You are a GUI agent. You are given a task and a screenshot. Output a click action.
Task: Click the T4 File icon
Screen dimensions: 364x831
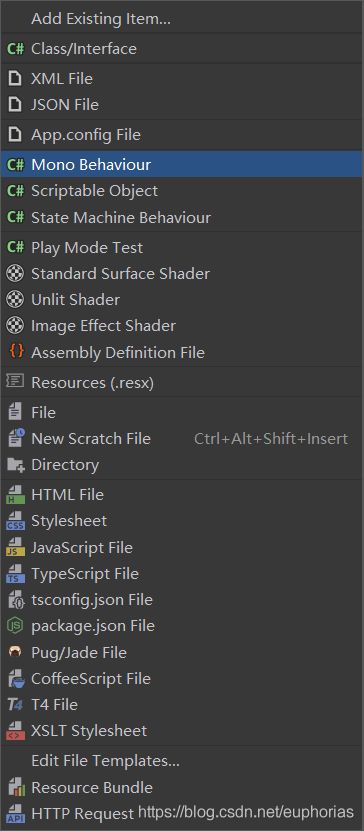15,704
